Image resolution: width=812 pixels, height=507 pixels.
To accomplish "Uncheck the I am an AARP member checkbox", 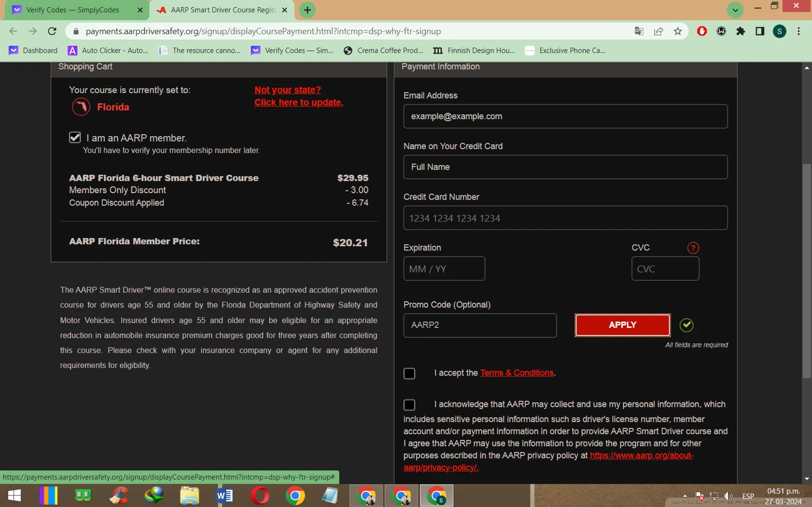I will [x=75, y=137].
